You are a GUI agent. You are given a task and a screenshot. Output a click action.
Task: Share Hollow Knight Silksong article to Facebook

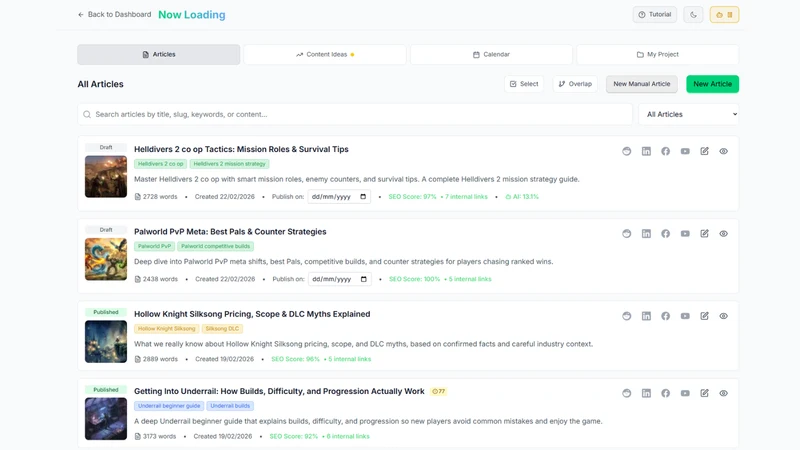665,316
